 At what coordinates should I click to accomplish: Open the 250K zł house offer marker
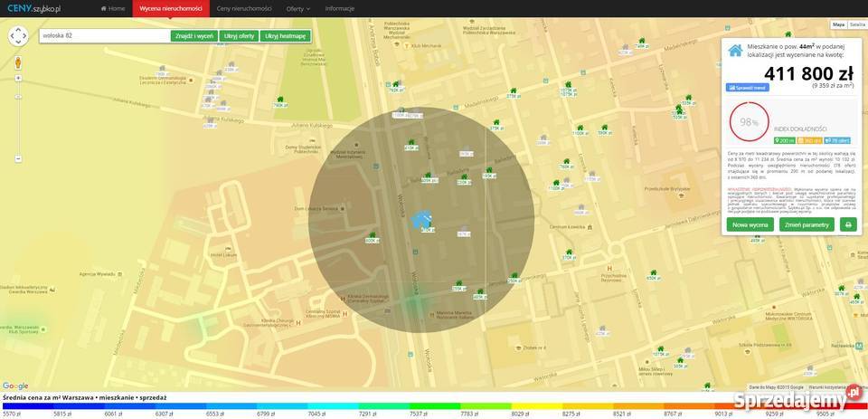point(514,278)
